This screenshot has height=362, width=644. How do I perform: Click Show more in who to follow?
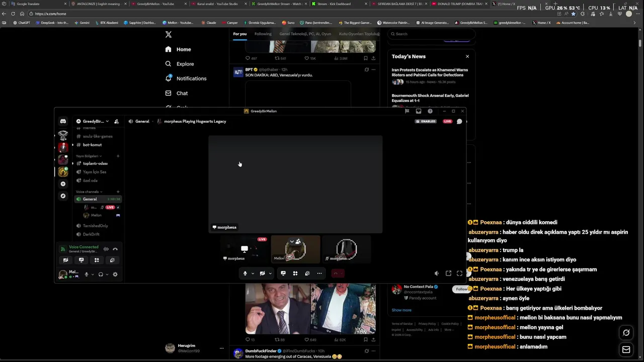(x=401, y=310)
